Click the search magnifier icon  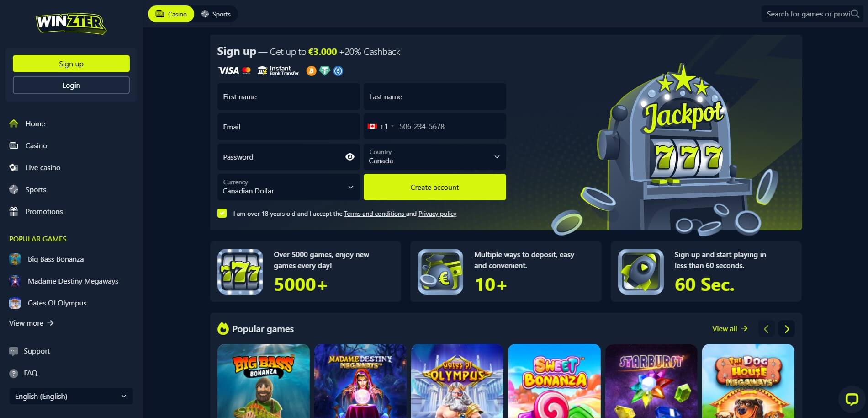click(x=855, y=14)
